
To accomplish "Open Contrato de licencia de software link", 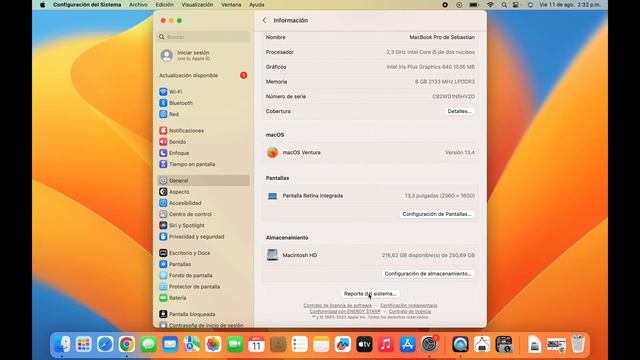I will [x=338, y=305].
